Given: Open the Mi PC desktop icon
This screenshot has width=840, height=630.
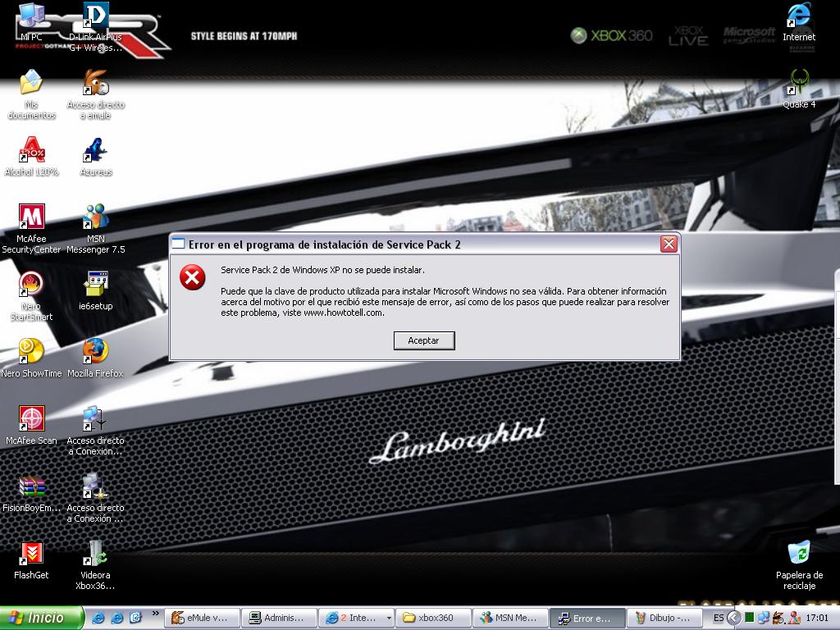Looking at the screenshot, I should pyautogui.click(x=31, y=22).
